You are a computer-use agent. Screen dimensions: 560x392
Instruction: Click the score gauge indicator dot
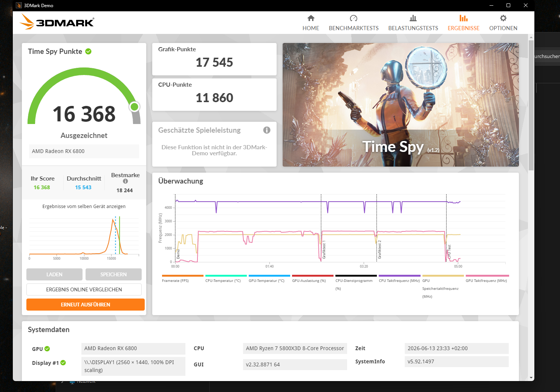[135, 107]
